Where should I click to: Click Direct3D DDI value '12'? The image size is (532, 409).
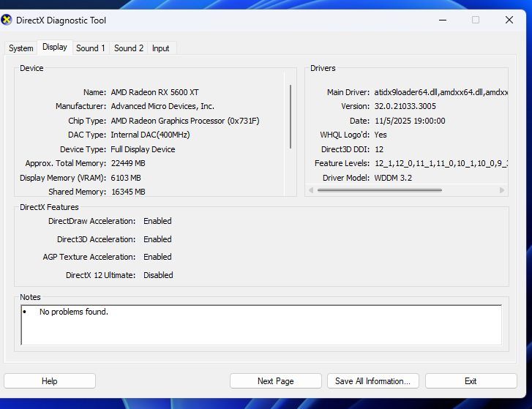[379, 149]
